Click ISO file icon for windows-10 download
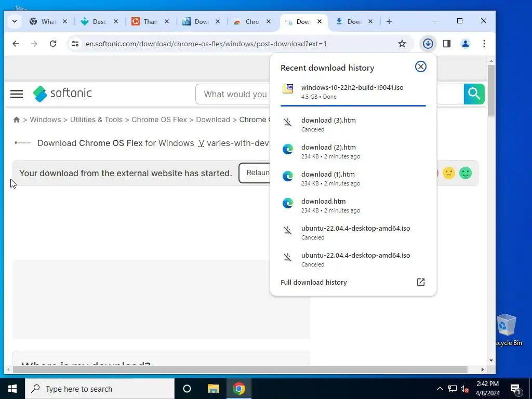 [x=288, y=89]
